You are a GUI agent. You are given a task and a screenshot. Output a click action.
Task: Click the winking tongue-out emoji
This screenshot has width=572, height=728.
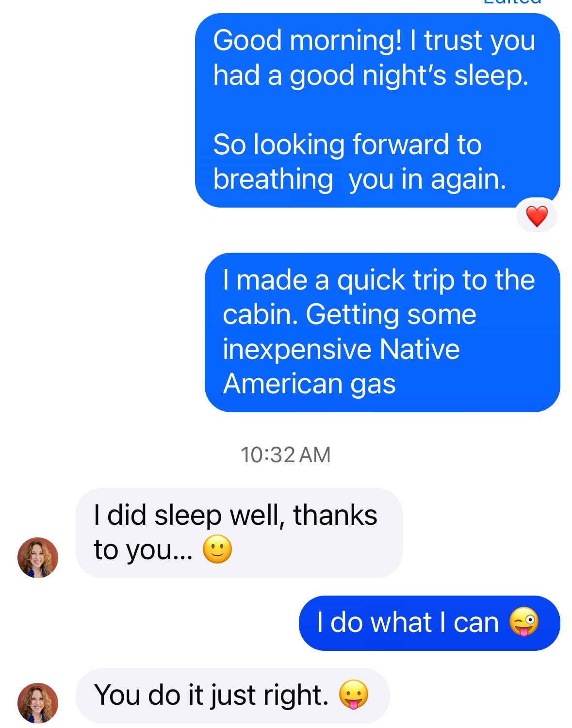tap(523, 622)
